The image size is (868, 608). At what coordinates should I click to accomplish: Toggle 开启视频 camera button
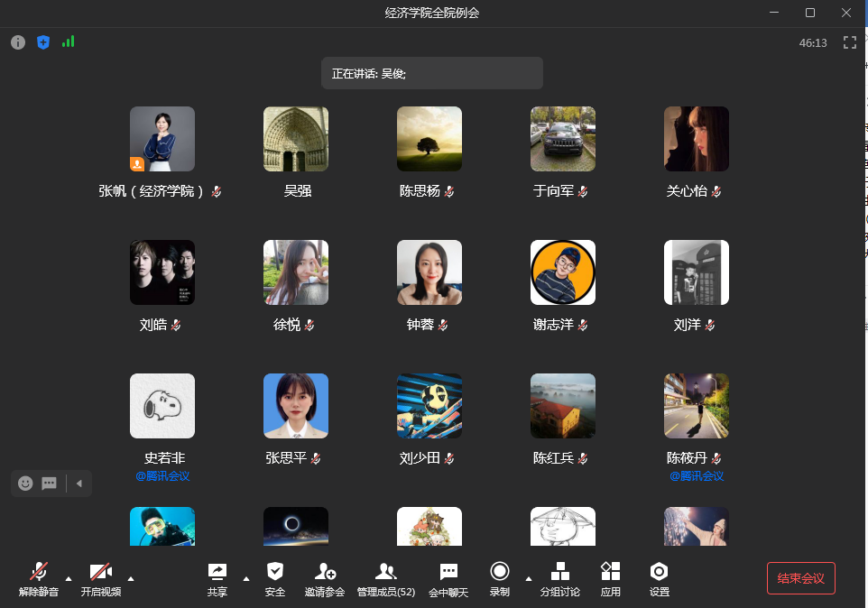(100, 578)
